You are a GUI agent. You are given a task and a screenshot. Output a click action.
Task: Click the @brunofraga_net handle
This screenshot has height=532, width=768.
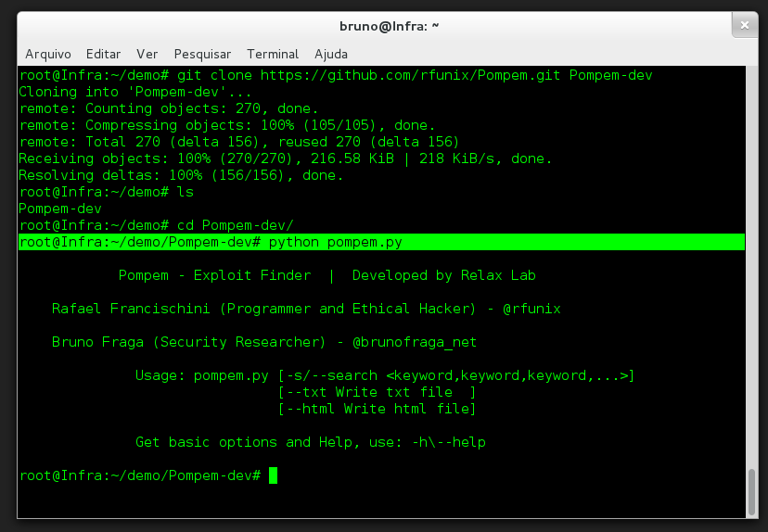[x=415, y=342]
